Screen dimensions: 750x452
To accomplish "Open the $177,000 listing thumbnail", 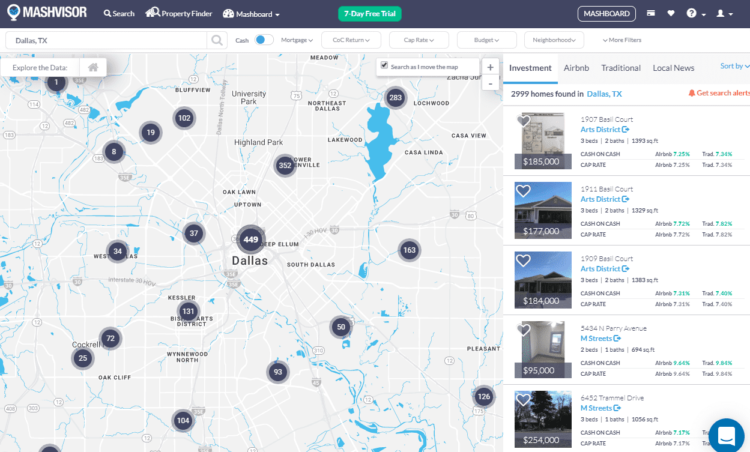I will (543, 210).
